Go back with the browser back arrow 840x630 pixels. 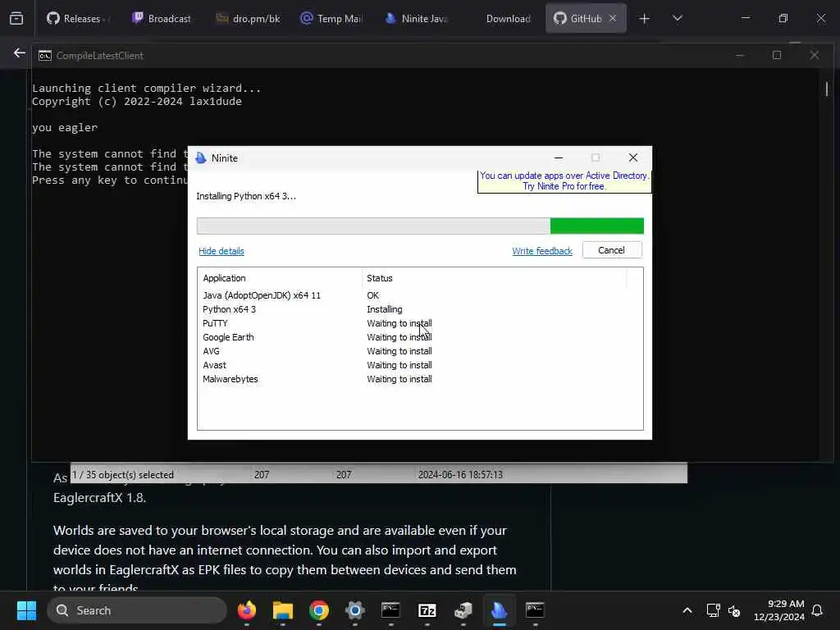click(20, 53)
